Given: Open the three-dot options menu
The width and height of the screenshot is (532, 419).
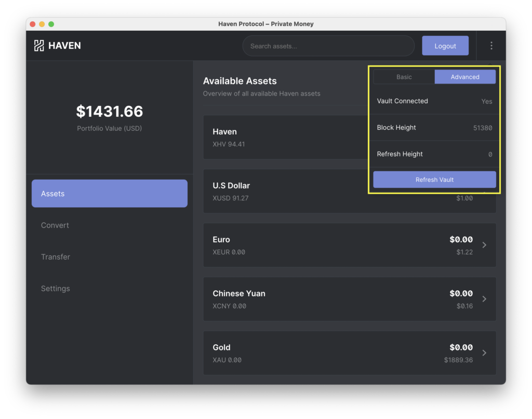Looking at the screenshot, I should point(491,46).
